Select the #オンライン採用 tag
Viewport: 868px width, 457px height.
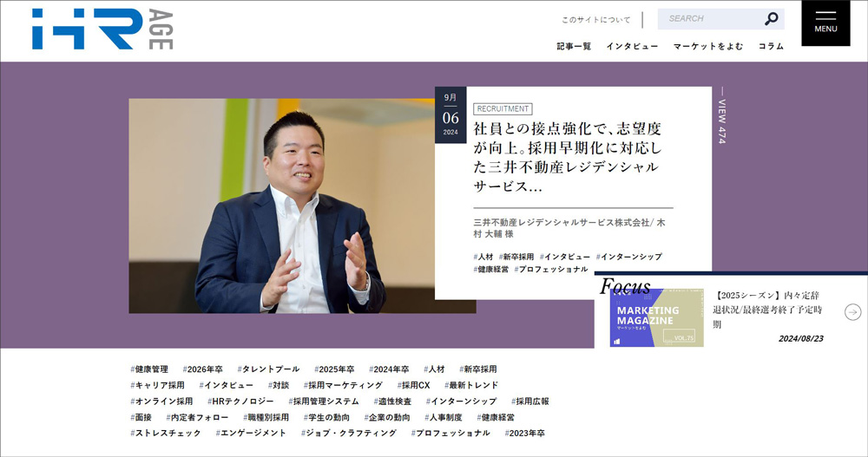161,402
